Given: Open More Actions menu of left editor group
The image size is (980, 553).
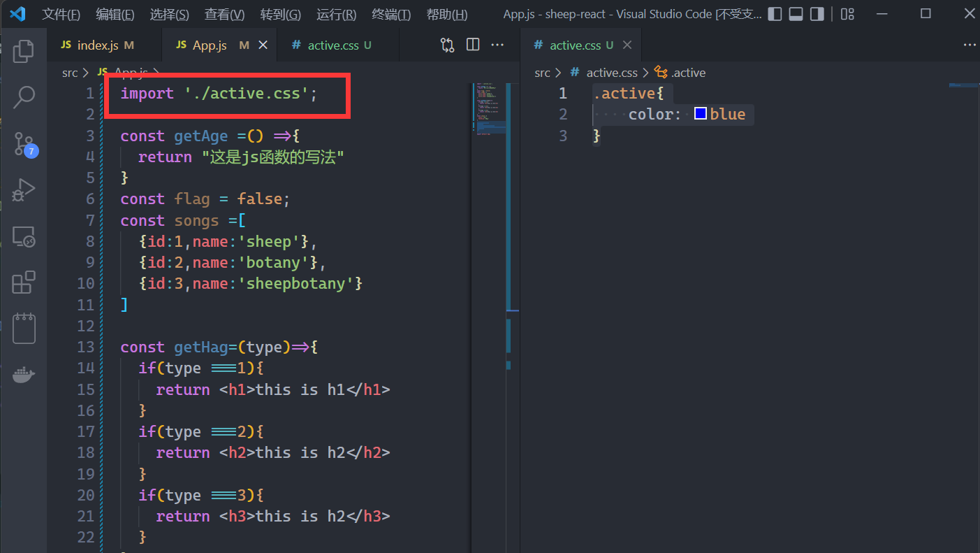Looking at the screenshot, I should coord(498,45).
